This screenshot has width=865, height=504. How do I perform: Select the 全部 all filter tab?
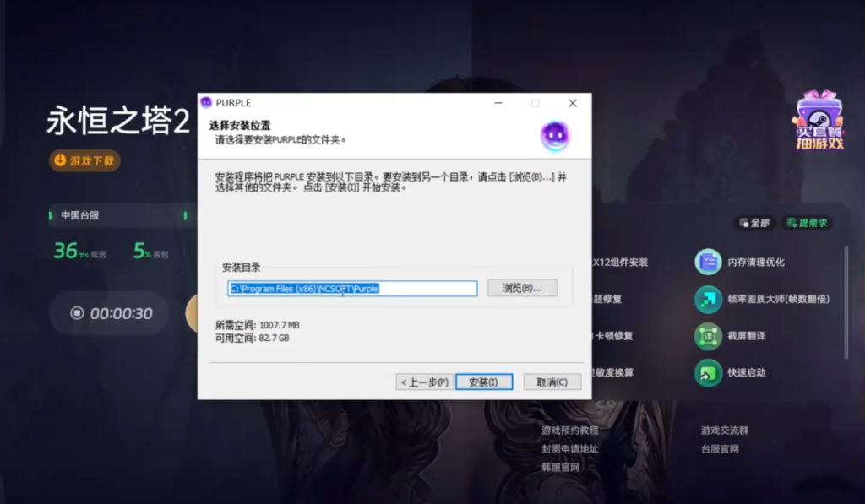[754, 223]
